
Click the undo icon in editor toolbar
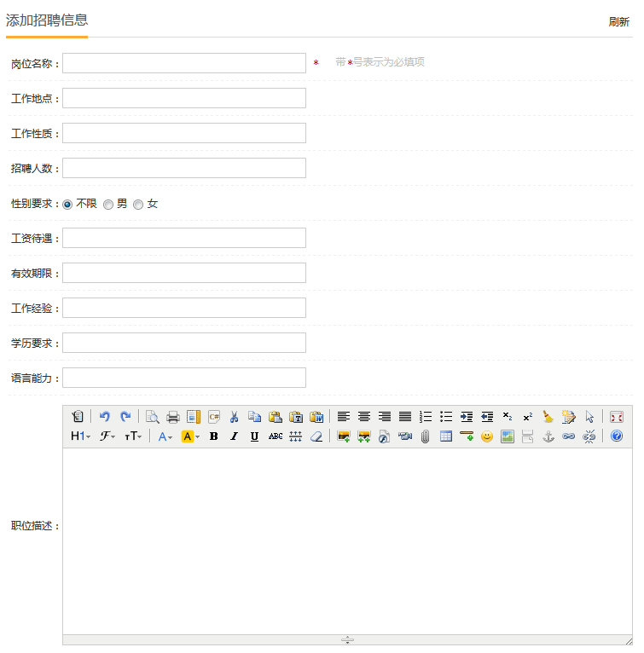(x=105, y=417)
